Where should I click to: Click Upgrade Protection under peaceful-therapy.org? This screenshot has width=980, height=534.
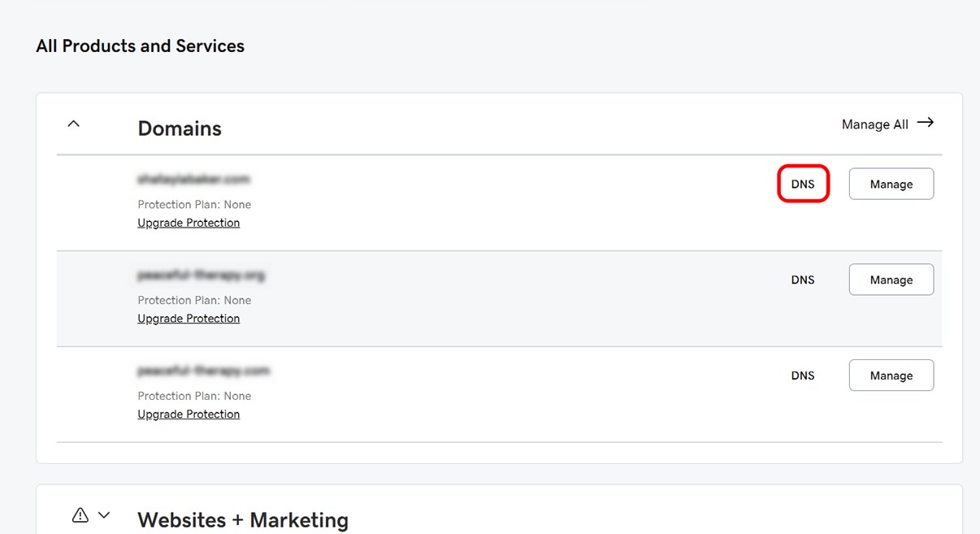tap(189, 319)
